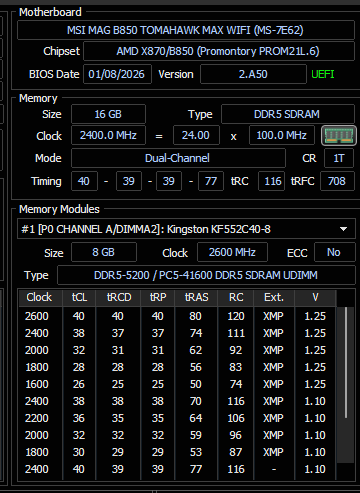This screenshot has width=360, height=493.
Task: Click the timing table vertical scrollbar thumb
Action: (x=346, y=363)
